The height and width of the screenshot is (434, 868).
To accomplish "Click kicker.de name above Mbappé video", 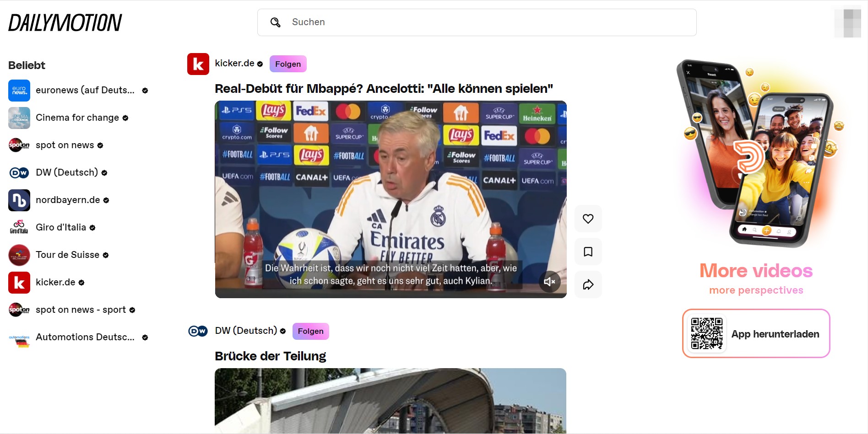I will [234, 63].
